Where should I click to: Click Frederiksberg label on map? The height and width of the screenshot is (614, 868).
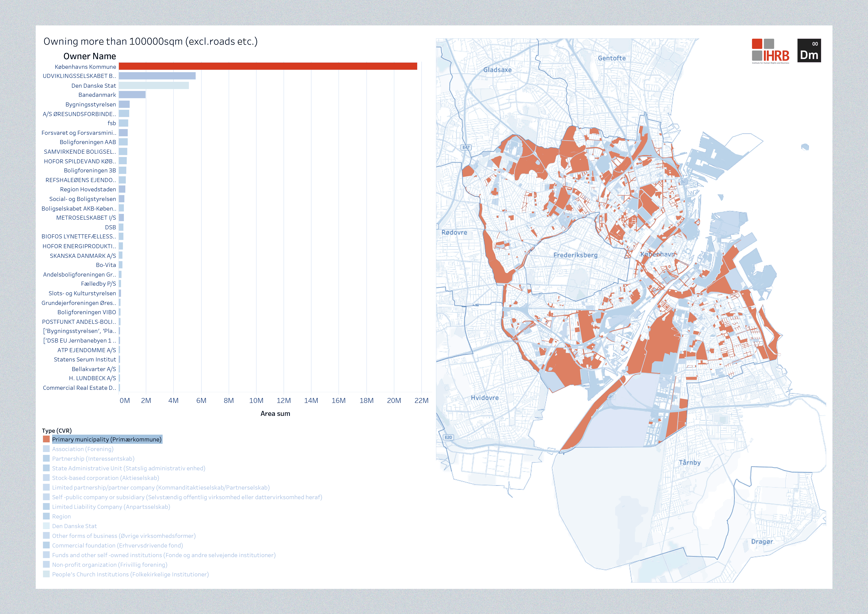[x=575, y=255]
